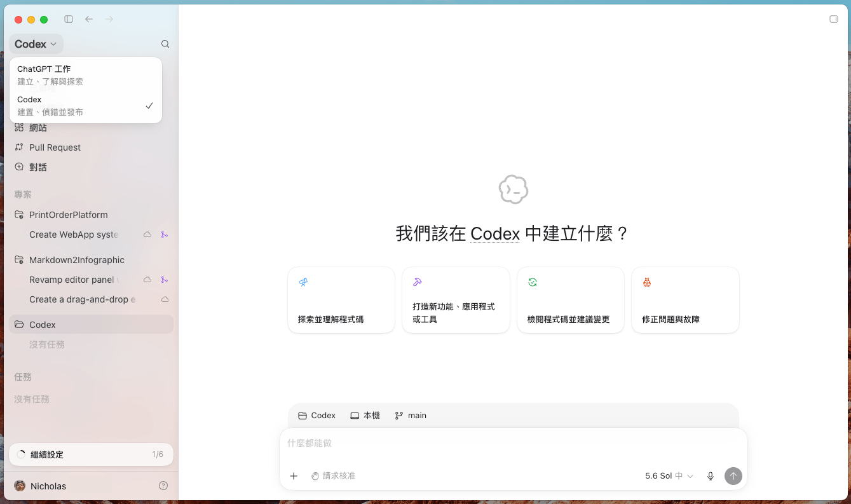Open the Nicholas account menu
This screenshot has height=504, width=851.
41,486
